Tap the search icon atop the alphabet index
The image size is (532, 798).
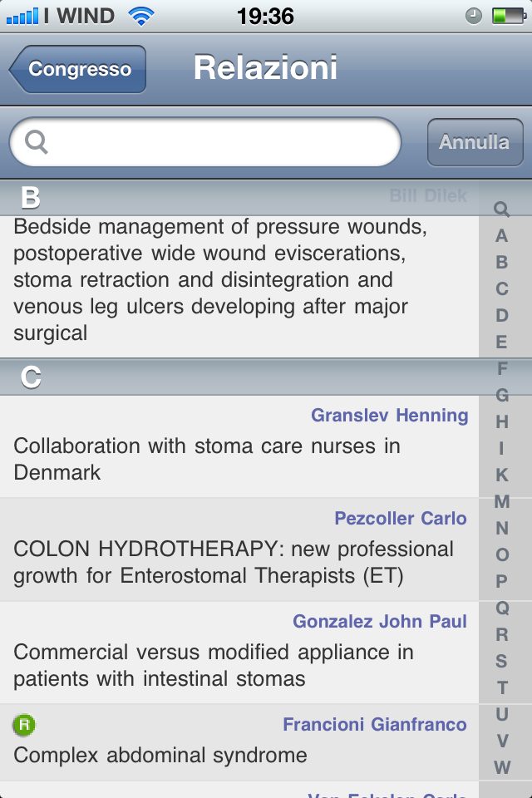tap(501, 209)
